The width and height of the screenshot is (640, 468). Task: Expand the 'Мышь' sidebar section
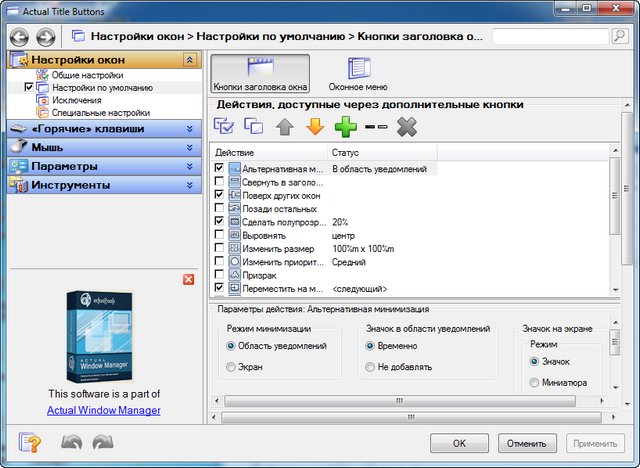tap(189, 147)
